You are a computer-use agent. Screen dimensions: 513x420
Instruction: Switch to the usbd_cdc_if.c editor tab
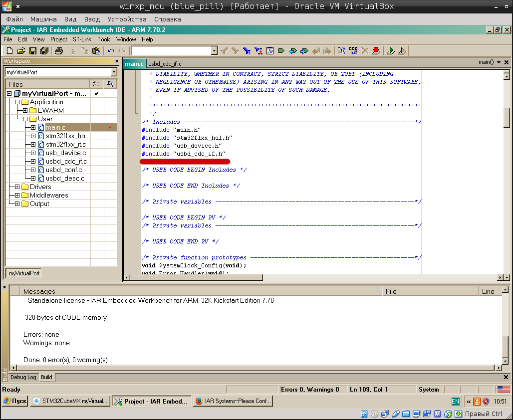(165, 64)
